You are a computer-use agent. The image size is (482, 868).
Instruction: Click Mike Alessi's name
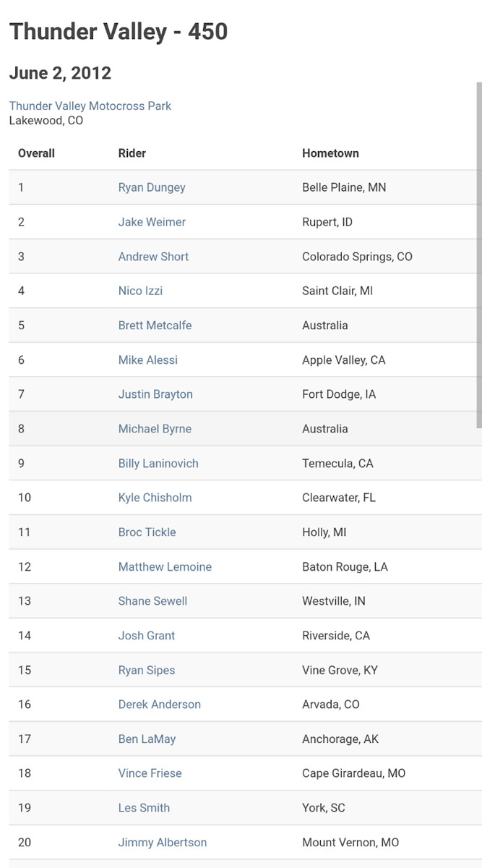pos(147,360)
